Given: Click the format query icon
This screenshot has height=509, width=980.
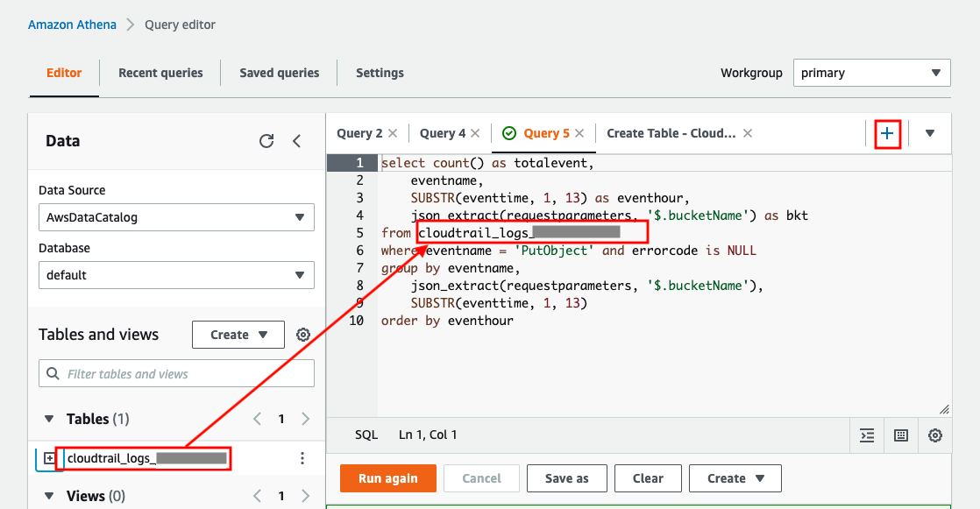Looking at the screenshot, I should coord(867,435).
